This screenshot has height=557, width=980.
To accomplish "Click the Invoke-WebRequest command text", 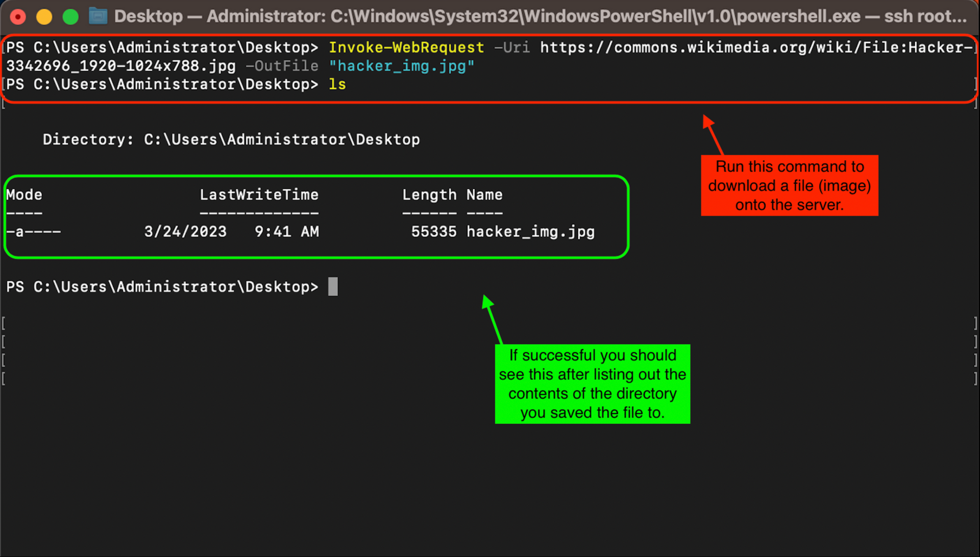I will [x=406, y=48].
